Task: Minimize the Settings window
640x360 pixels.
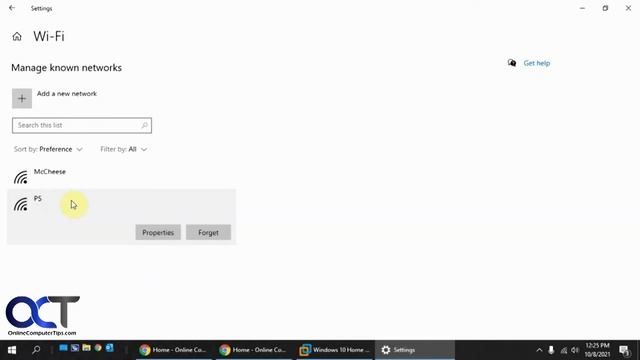Action: point(582,8)
